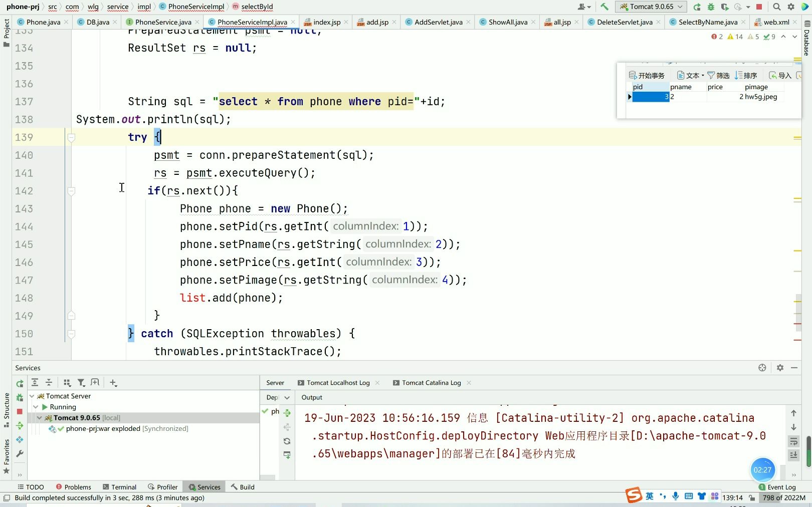Open IDE settings gear in top toolbar
The width and height of the screenshot is (812, 507).
tap(791, 7)
